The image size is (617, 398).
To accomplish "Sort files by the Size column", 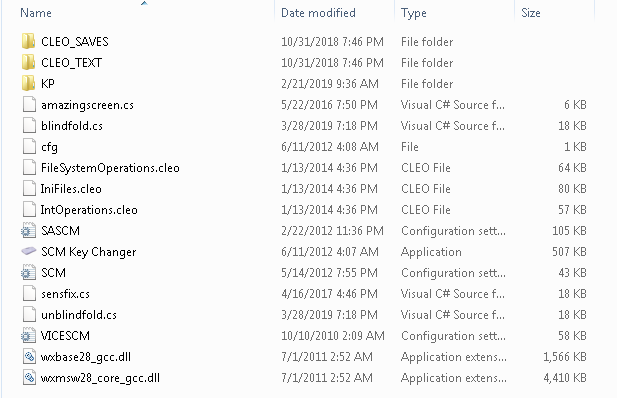I will (531, 13).
